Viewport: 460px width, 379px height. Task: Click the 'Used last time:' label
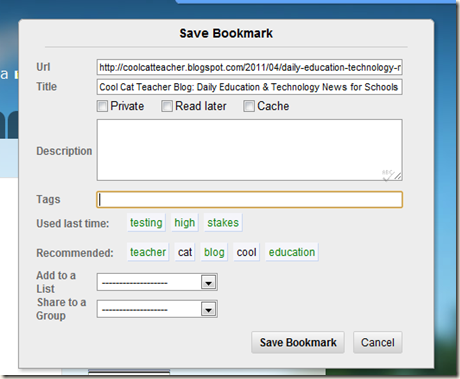click(73, 223)
